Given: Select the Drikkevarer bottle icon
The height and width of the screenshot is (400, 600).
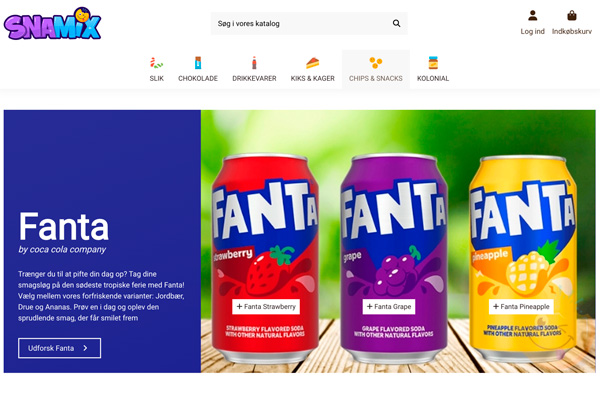Looking at the screenshot, I should point(255,62).
